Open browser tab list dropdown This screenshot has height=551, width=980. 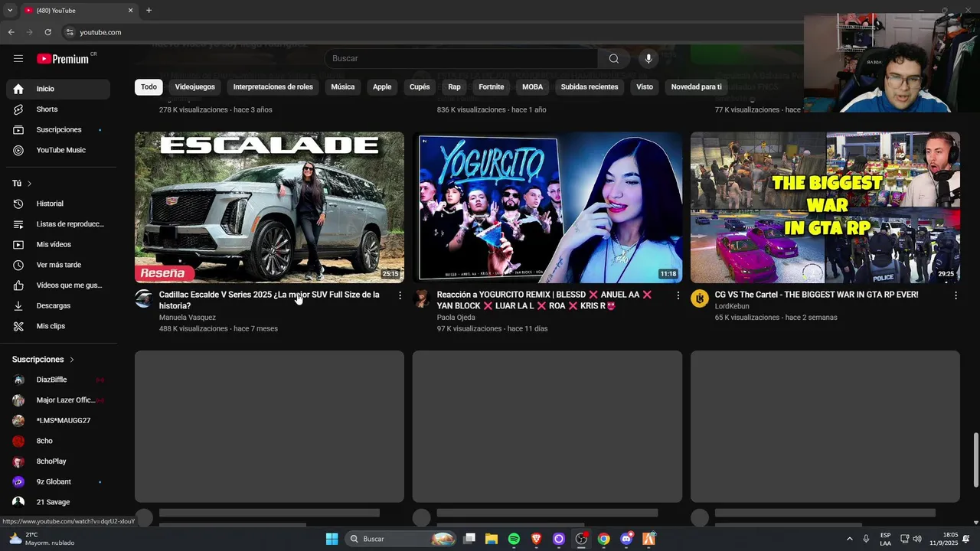9,11
